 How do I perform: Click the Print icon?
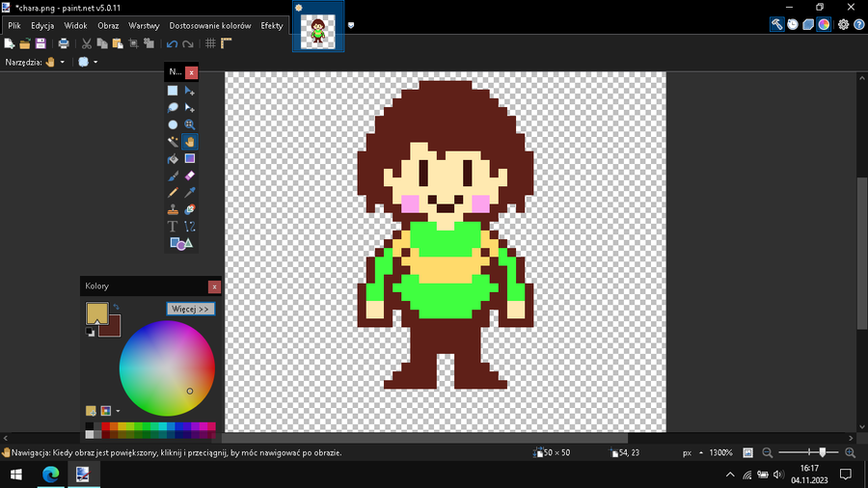(x=64, y=43)
